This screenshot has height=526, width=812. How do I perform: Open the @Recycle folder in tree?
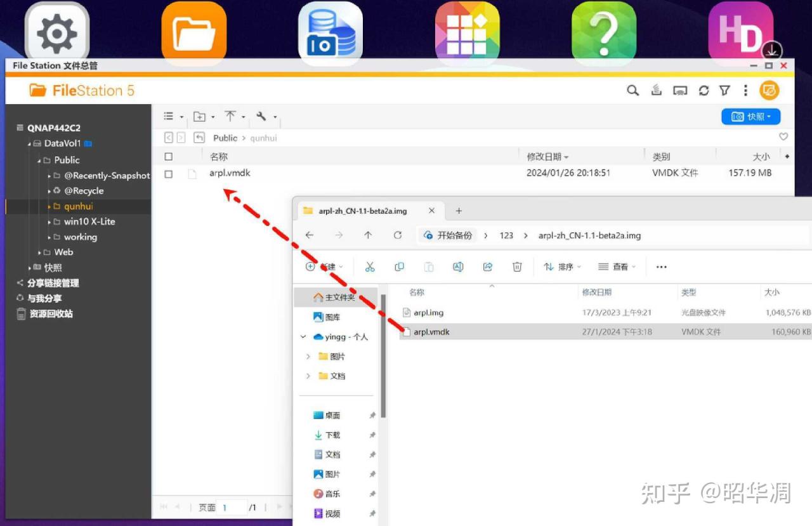click(84, 191)
